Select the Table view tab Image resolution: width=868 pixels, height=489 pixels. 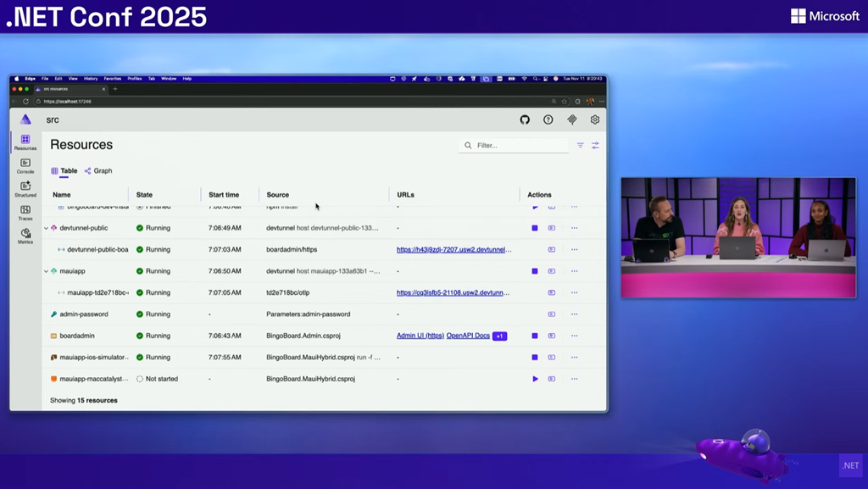[x=64, y=170]
